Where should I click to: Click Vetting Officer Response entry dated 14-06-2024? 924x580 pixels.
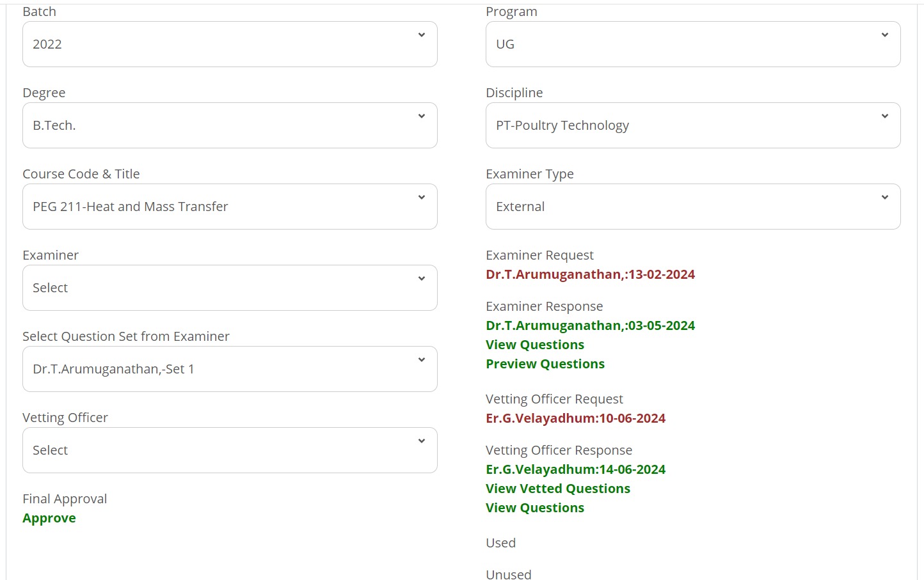click(x=575, y=469)
